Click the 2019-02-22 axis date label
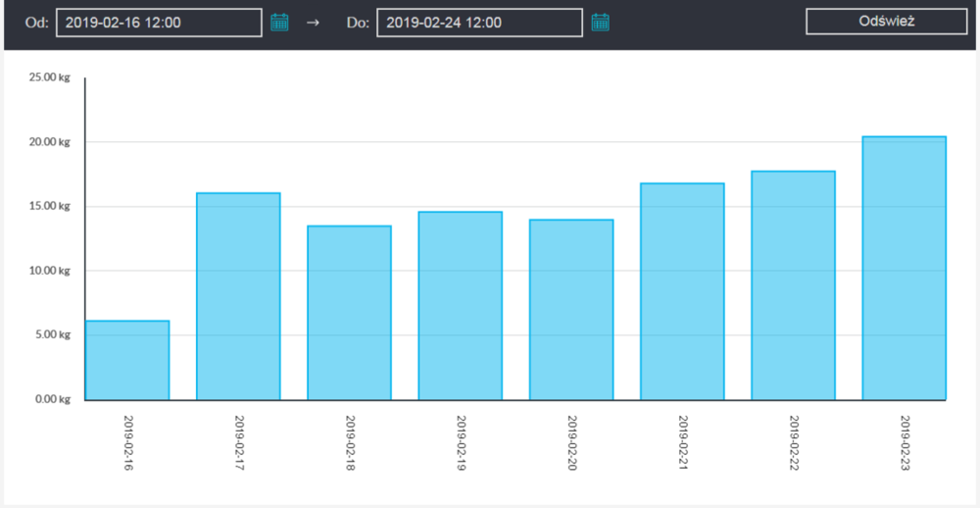The image size is (980, 508). point(794,443)
